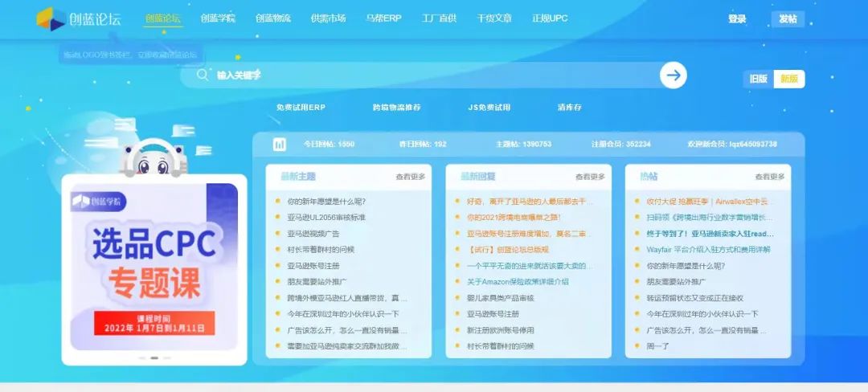Open 正规UPC nav item

point(550,18)
